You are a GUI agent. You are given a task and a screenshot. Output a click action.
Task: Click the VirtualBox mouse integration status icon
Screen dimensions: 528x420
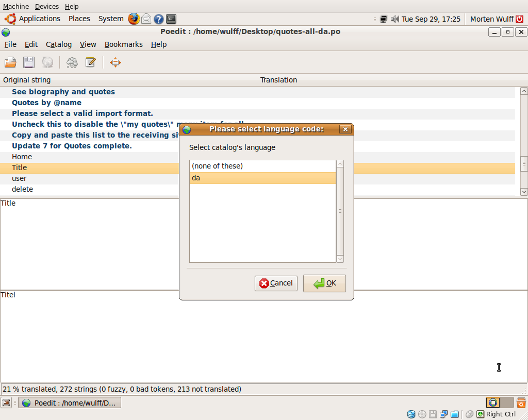469,414
